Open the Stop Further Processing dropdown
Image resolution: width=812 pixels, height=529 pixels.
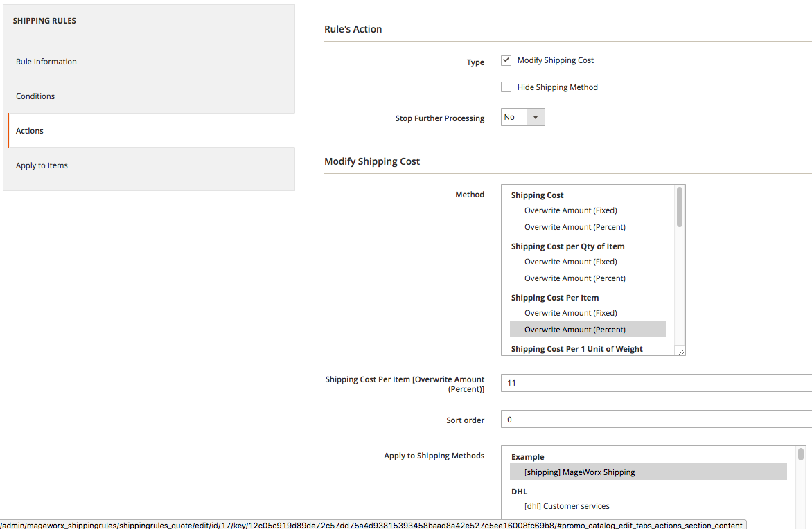[523, 118]
